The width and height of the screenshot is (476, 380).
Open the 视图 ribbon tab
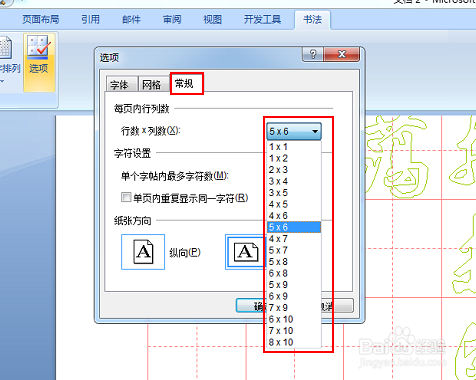(x=213, y=19)
